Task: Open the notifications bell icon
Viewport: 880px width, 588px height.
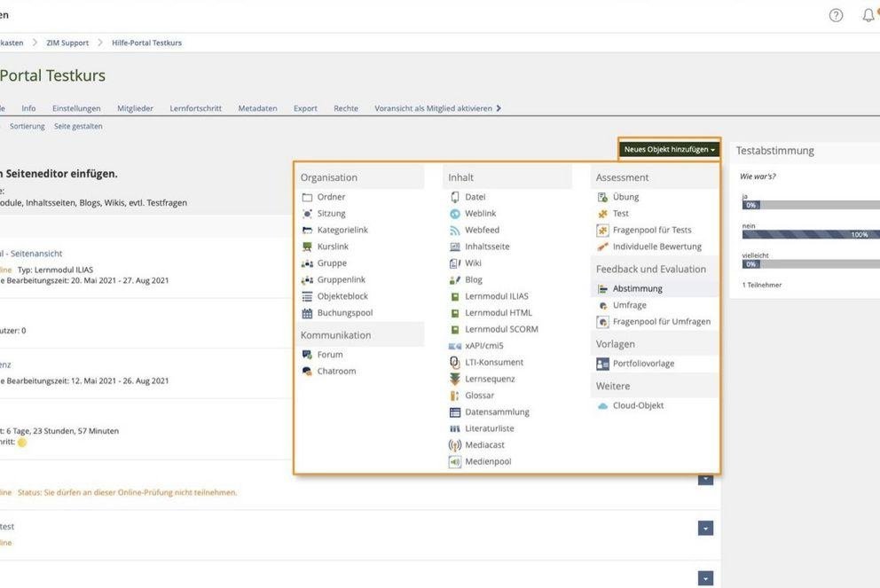Action: coord(868,15)
